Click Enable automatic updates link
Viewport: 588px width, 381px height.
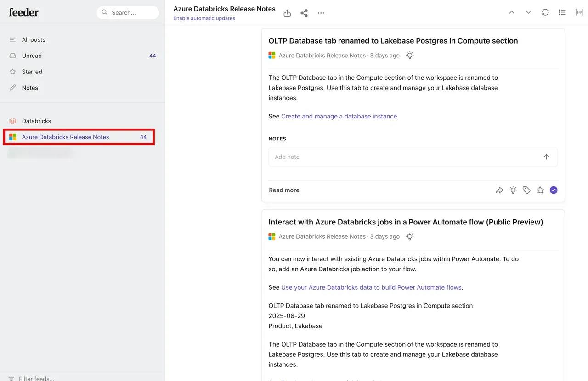pyautogui.click(x=204, y=18)
